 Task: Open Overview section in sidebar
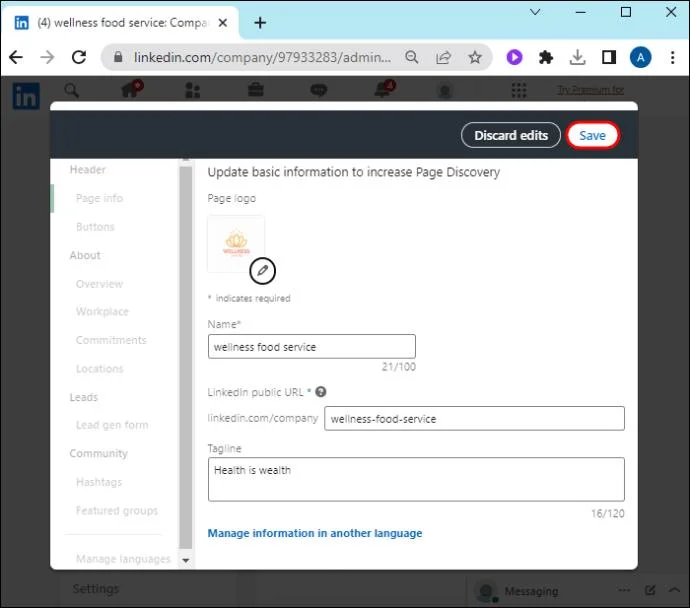[x=99, y=284]
